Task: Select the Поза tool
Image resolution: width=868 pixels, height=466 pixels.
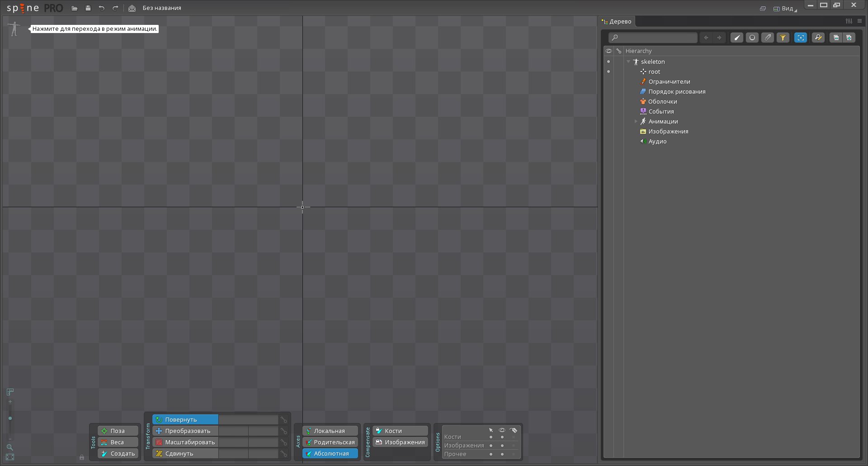Action: 118,431
